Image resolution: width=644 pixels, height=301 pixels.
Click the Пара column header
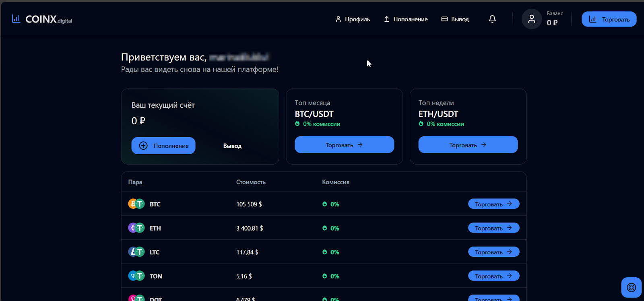coord(135,182)
